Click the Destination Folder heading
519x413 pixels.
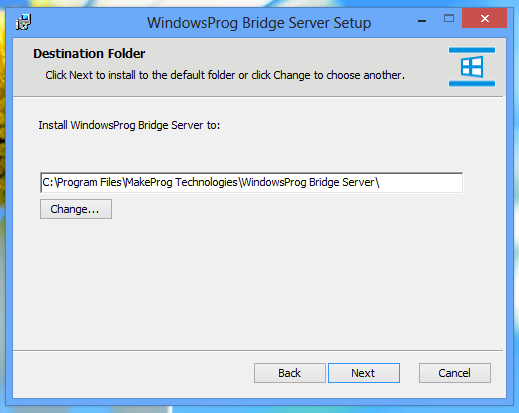click(89, 54)
